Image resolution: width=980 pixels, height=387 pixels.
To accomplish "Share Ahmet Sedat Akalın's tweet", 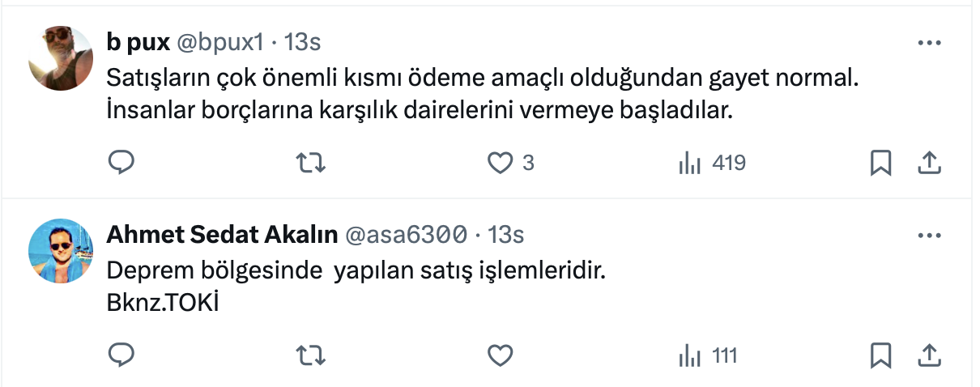I will 928,355.
